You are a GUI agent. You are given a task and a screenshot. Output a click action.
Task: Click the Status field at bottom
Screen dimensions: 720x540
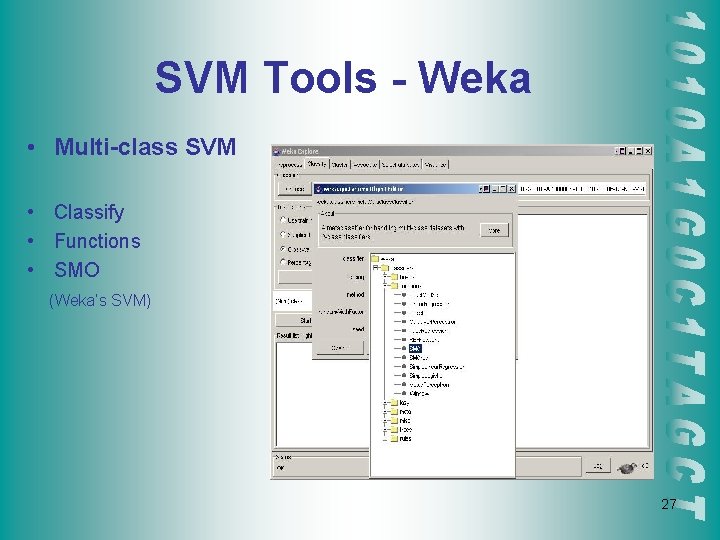click(x=428, y=468)
